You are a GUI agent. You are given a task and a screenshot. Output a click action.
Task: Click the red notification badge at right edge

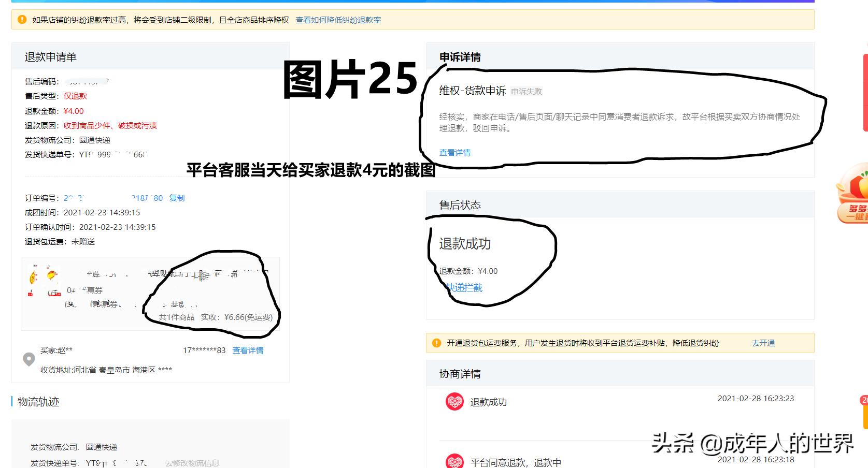coord(864,400)
